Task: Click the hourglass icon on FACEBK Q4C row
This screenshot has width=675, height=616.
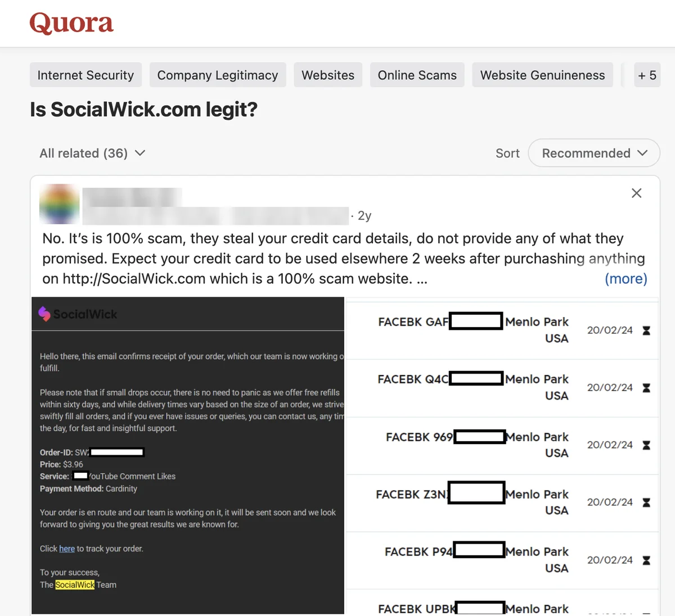Action: [646, 388]
